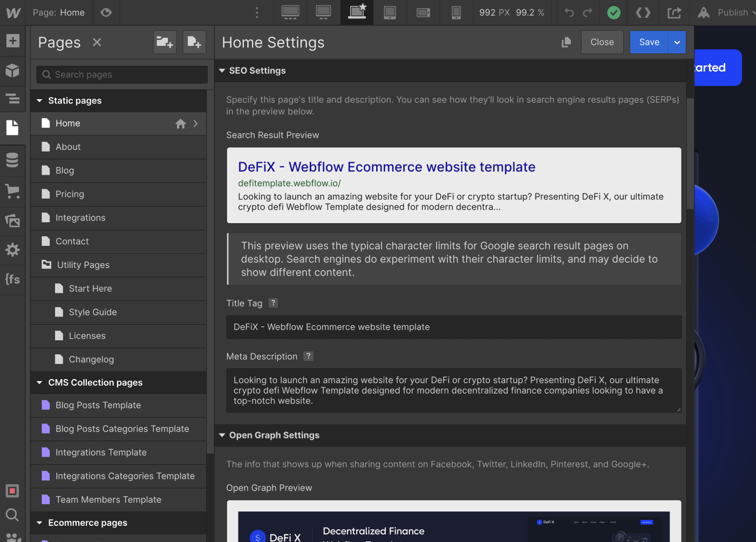The image size is (756, 542).
Task: Open the Save button dropdown arrow
Action: coord(677,42)
